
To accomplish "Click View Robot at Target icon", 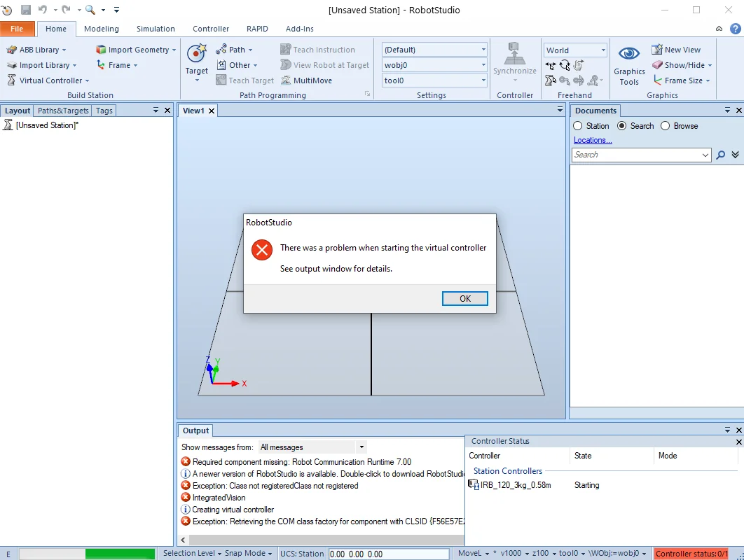I will point(285,64).
